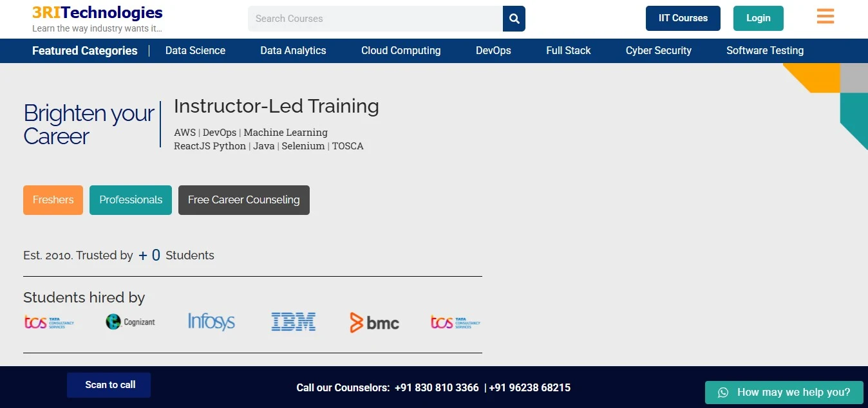This screenshot has height=408, width=868.
Task: Click the IIT Courses button
Action: click(x=683, y=19)
